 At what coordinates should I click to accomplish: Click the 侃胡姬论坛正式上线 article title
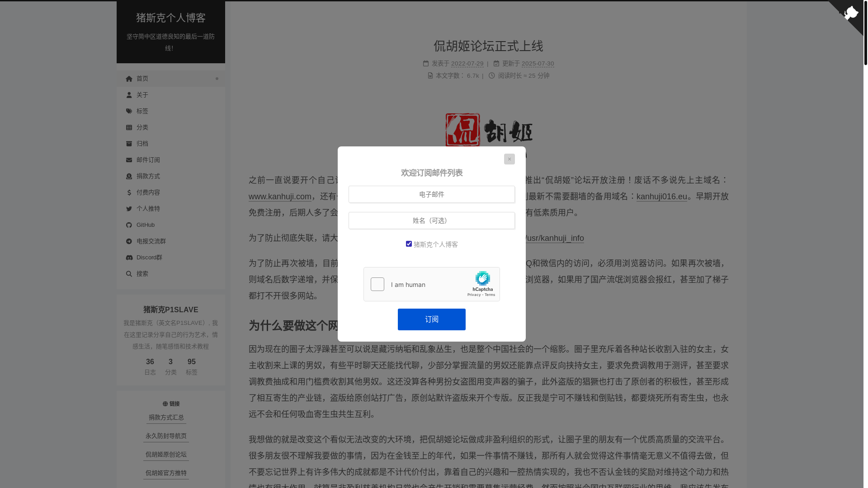[x=489, y=46]
